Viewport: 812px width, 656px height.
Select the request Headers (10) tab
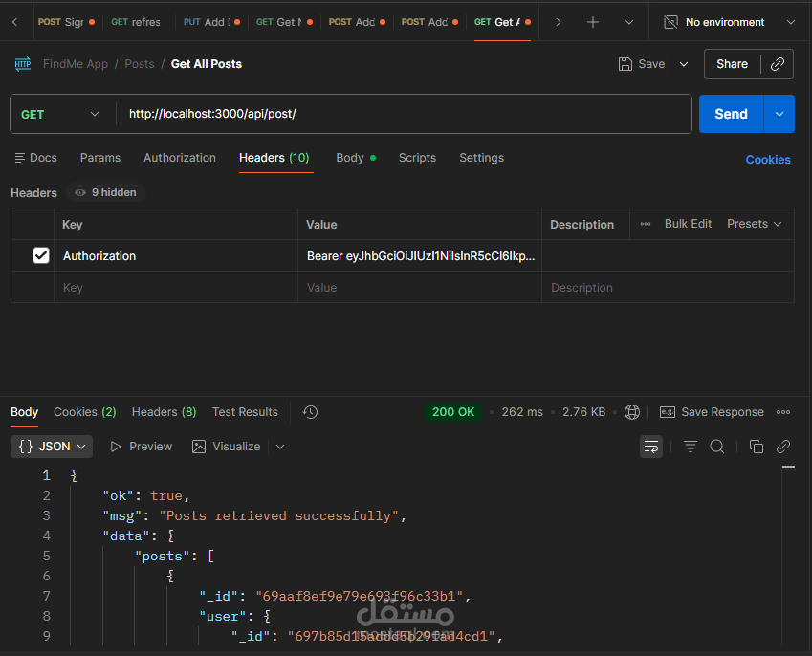pos(274,158)
